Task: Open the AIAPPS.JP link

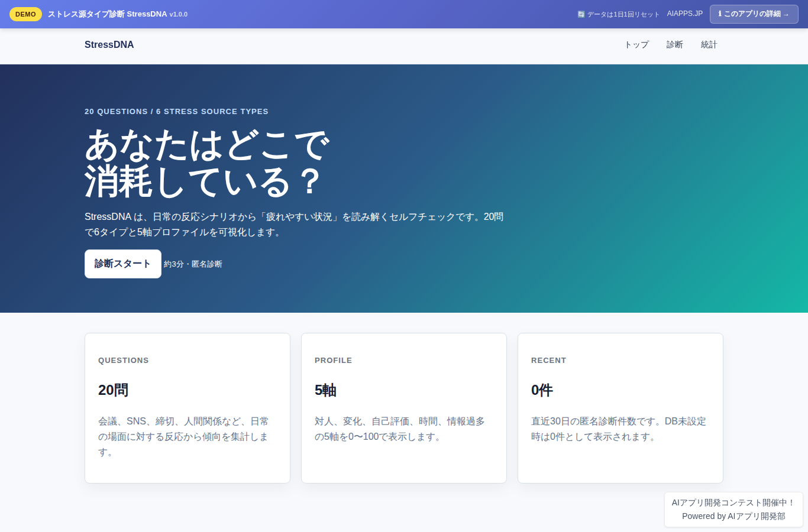Action: click(685, 14)
